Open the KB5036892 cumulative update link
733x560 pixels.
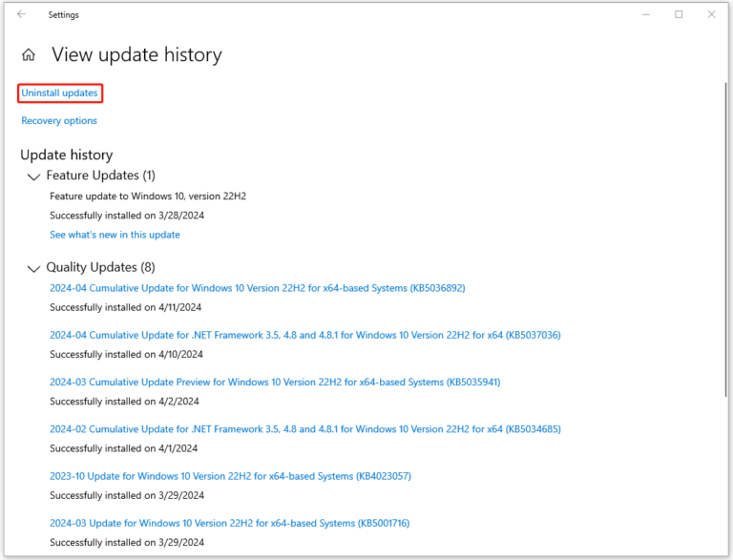257,288
